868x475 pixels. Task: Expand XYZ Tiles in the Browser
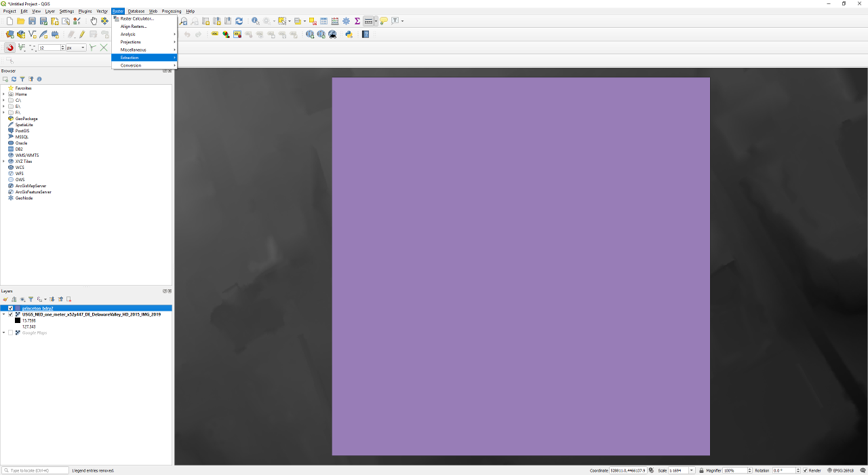tap(3, 161)
